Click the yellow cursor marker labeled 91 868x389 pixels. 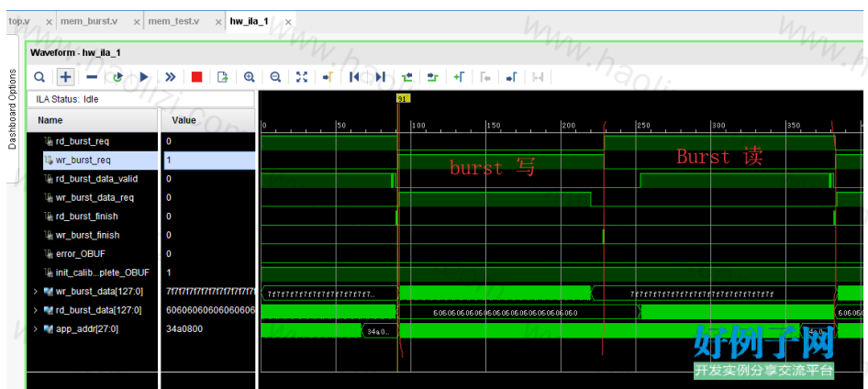(x=403, y=98)
